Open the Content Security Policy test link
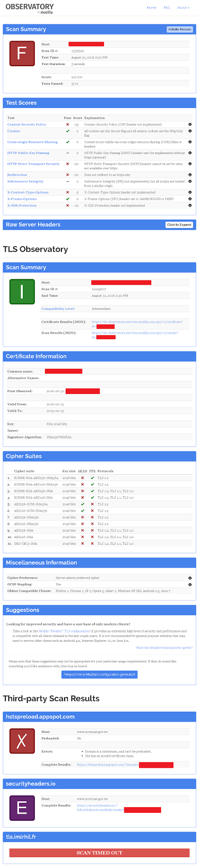The image size is (199, 868). point(27,125)
